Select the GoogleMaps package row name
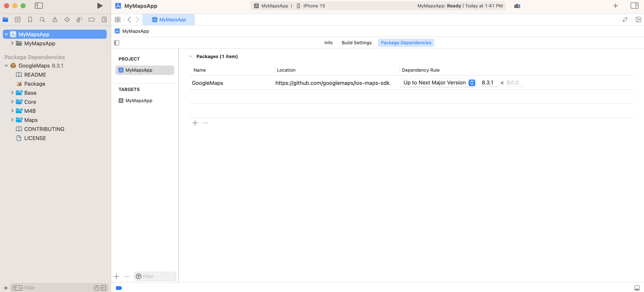Screen dimensions: 644x292 pyautogui.click(x=208, y=83)
